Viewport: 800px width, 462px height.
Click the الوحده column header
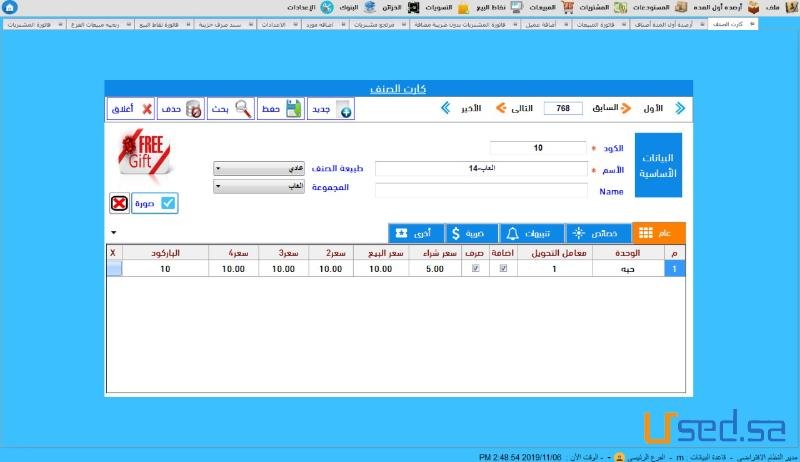tap(628, 253)
